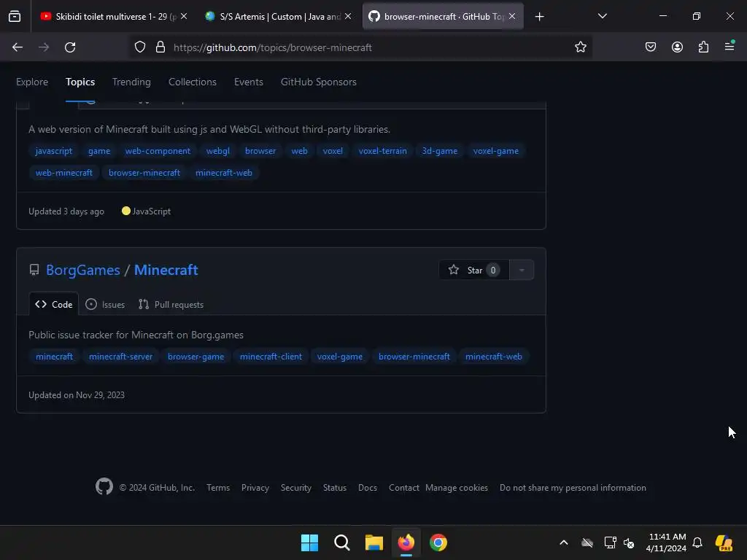This screenshot has width=747, height=560.
Task: Expand star list dropdown for BorgGames Minecraft
Action: tap(522, 270)
